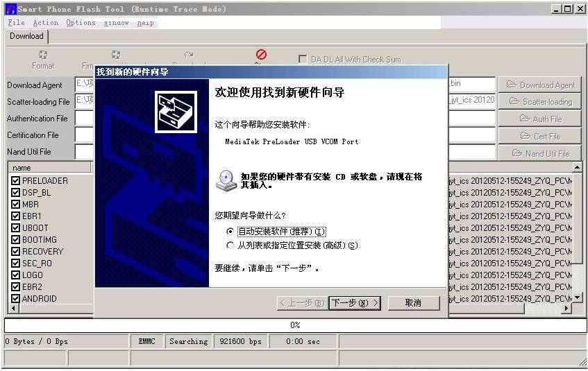Click the Auth File browse button
This screenshot has width=588, height=371.
tap(539, 119)
